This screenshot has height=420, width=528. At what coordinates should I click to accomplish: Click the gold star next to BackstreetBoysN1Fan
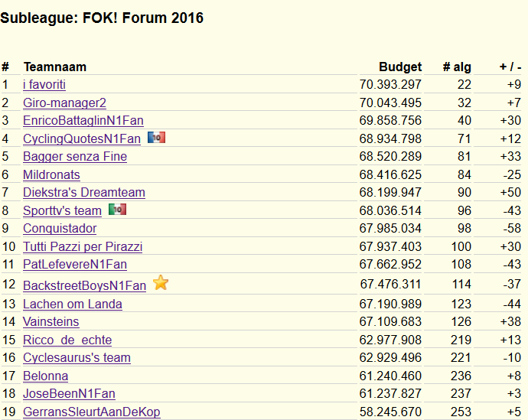point(161,283)
